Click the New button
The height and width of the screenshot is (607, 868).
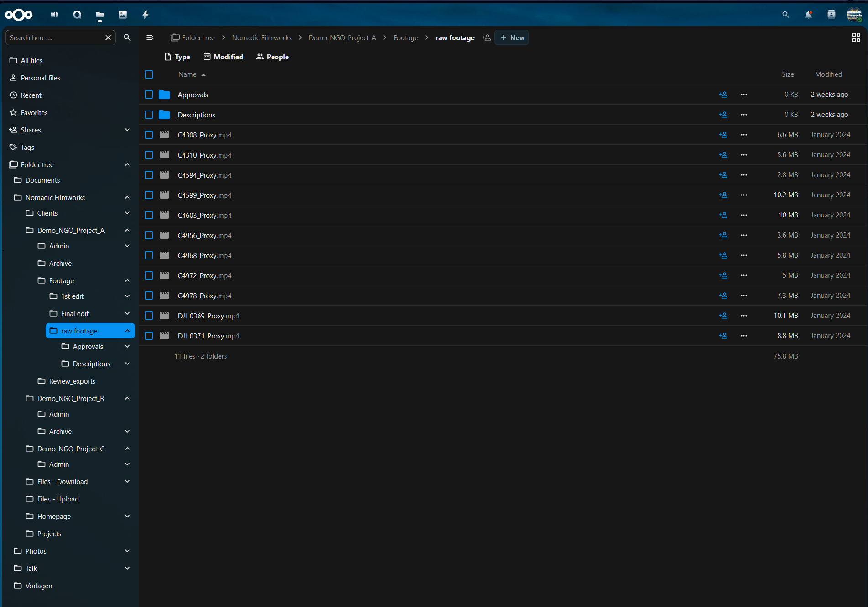512,38
